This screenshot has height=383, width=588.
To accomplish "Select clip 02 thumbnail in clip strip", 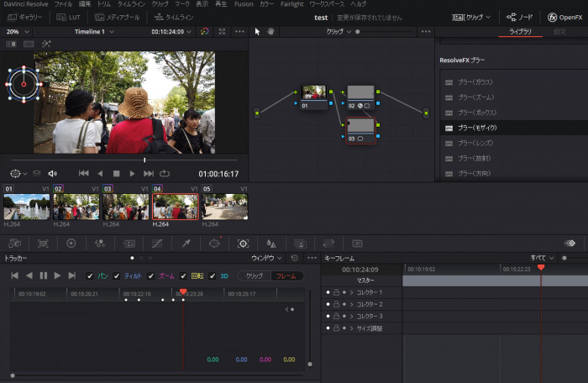I will 76,207.
